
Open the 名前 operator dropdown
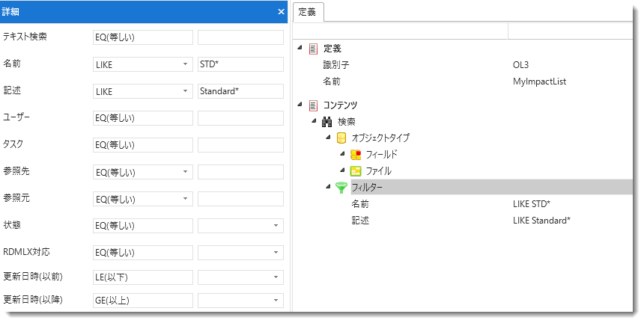point(185,64)
